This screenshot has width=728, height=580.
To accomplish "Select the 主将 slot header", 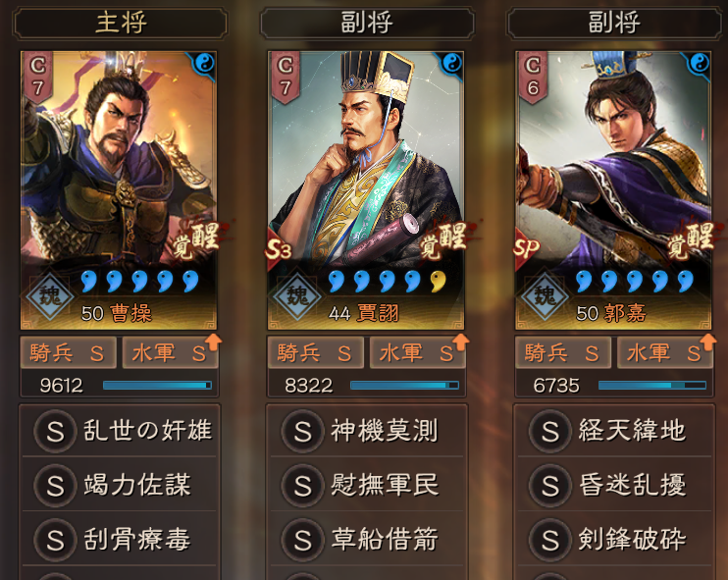I will 121,23.
